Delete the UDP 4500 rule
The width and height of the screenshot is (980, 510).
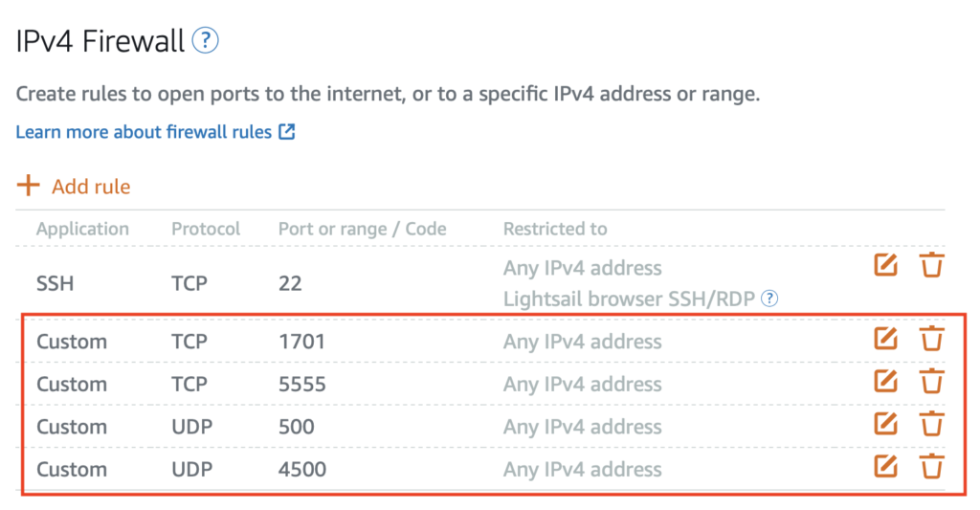[x=932, y=467]
